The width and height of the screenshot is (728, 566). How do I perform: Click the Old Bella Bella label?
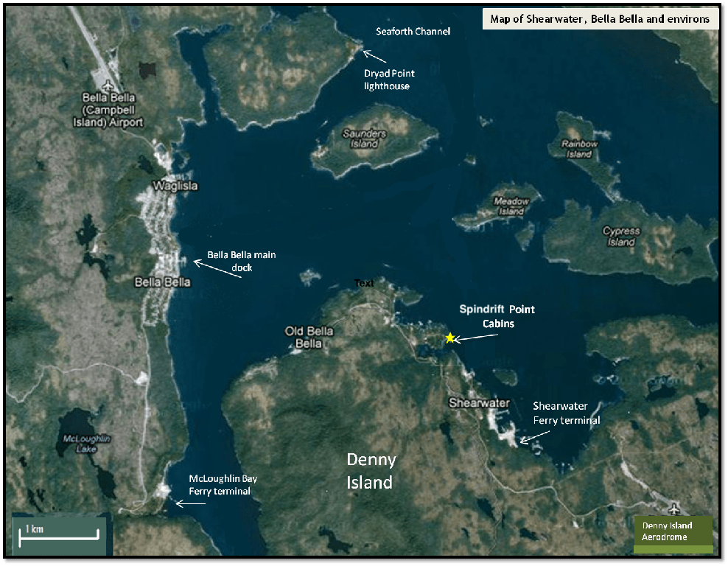pos(309,337)
